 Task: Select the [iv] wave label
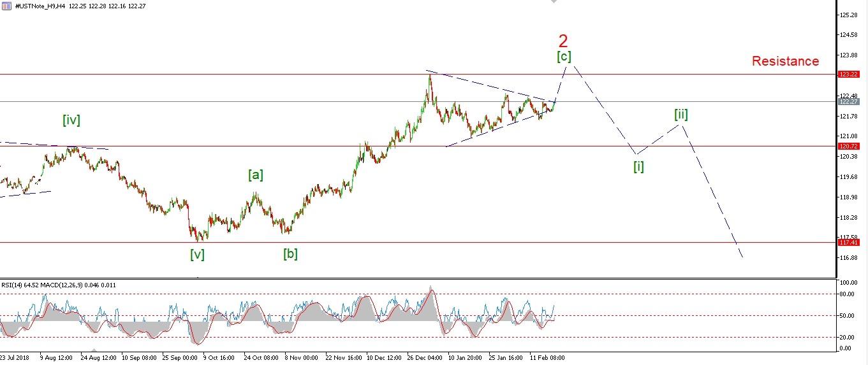pyautogui.click(x=71, y=120)
